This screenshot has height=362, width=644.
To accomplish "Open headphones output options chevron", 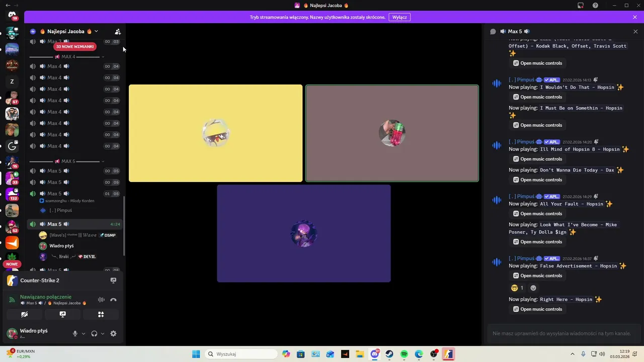I will coord(103,333).
